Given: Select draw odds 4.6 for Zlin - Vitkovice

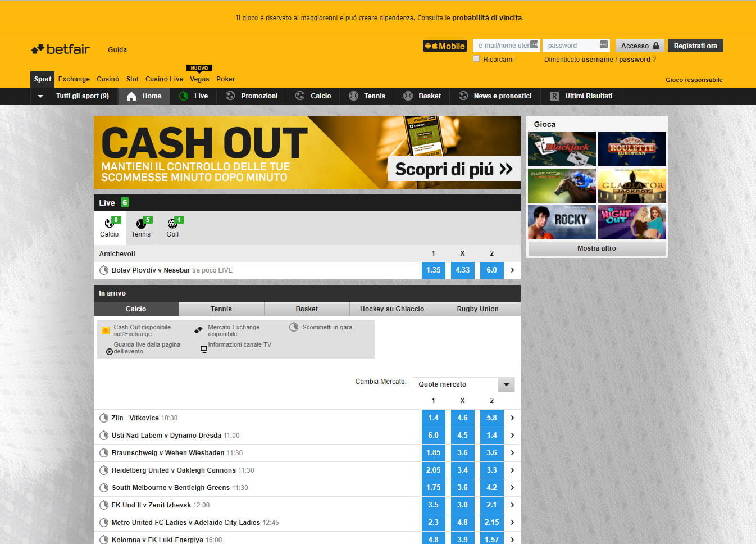Looking at the screenshot, I should tap(463, 418).
